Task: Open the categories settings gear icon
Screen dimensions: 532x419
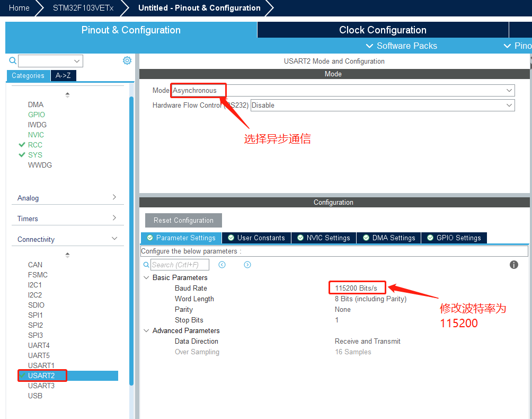Action: 127,60
